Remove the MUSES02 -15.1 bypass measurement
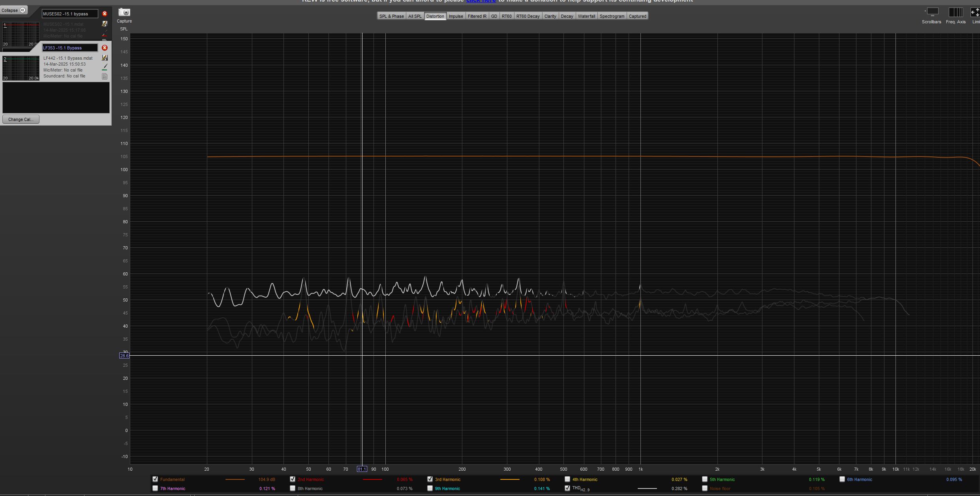980x496 pixels. (105, 14)
